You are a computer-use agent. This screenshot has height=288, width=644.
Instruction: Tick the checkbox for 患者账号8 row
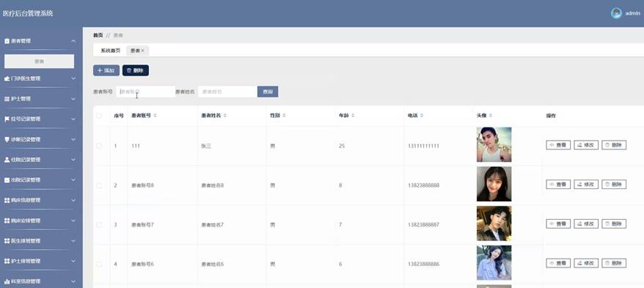[x=99, y=185]
